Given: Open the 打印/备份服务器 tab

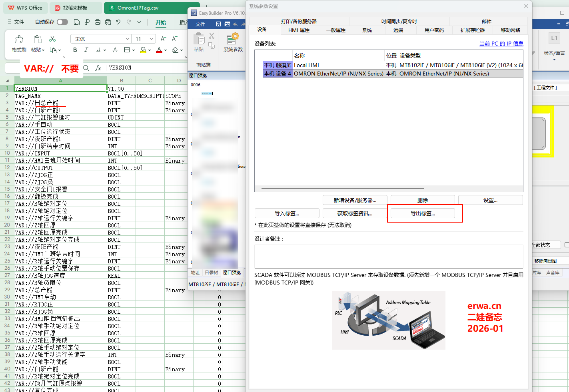Looking at the screenshot, I should 299,22.
